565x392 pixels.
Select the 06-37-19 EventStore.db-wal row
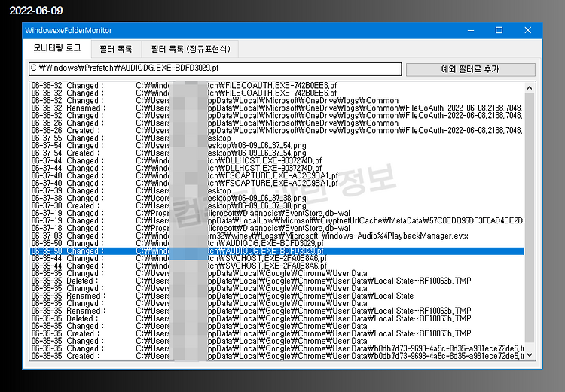point(276,214)
